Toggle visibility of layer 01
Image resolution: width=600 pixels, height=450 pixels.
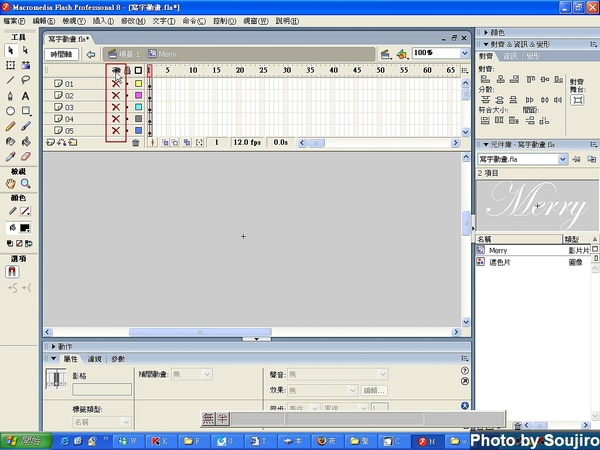(116, 83)
